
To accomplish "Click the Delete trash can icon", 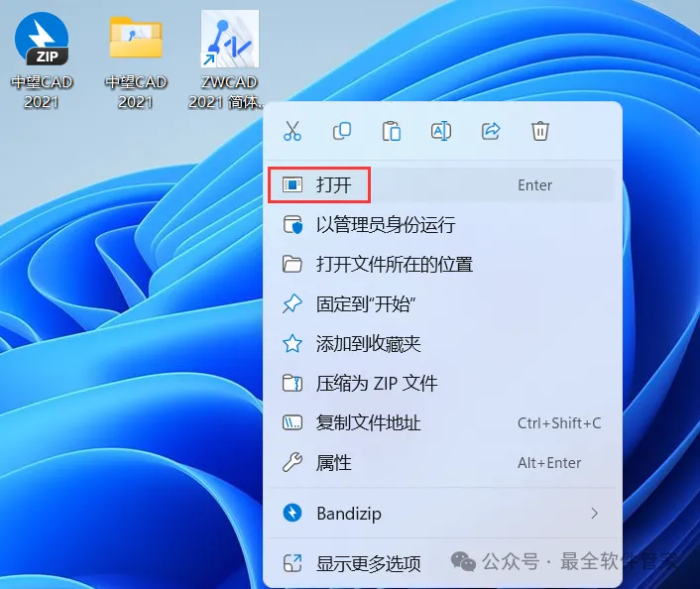I will point(540,131).
